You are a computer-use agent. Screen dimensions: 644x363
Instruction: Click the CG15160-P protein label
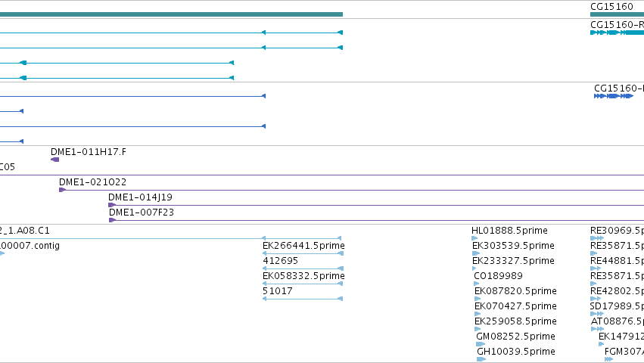point(619,88)
